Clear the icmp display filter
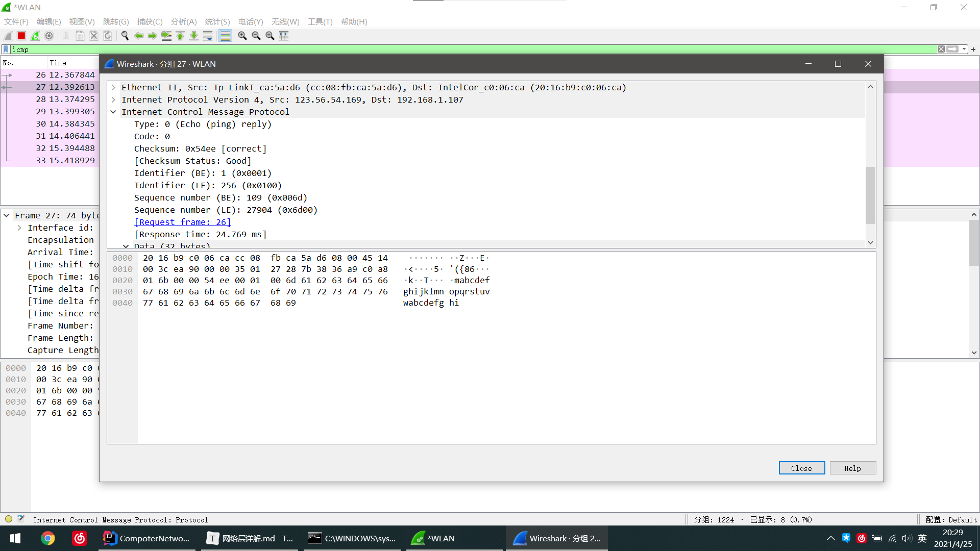This screenshot has width=980, height=551. [941, 49]
